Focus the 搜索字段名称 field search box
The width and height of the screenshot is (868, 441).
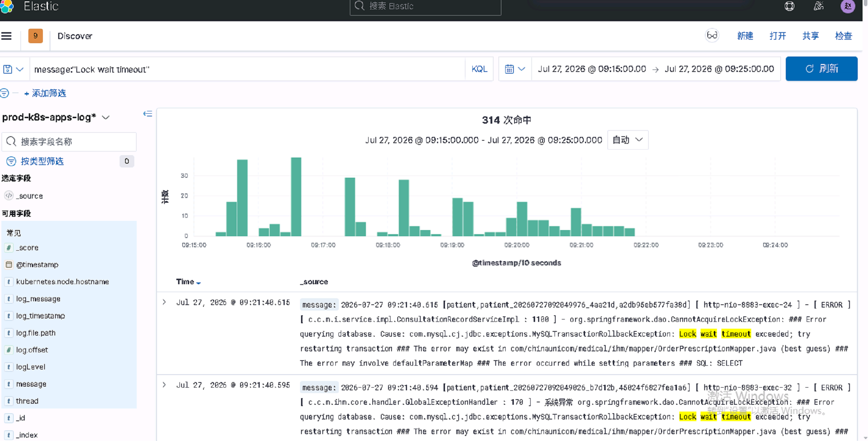[x=69, y=142]
